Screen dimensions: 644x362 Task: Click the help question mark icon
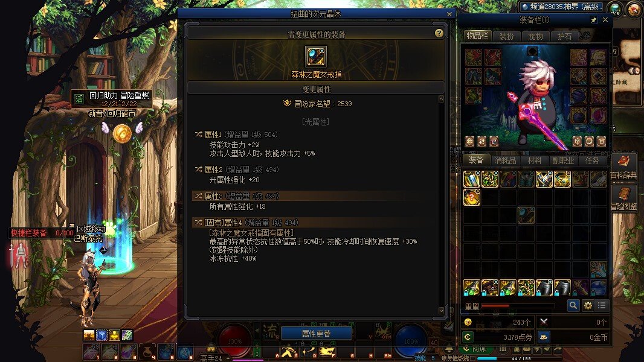[439, 33]
